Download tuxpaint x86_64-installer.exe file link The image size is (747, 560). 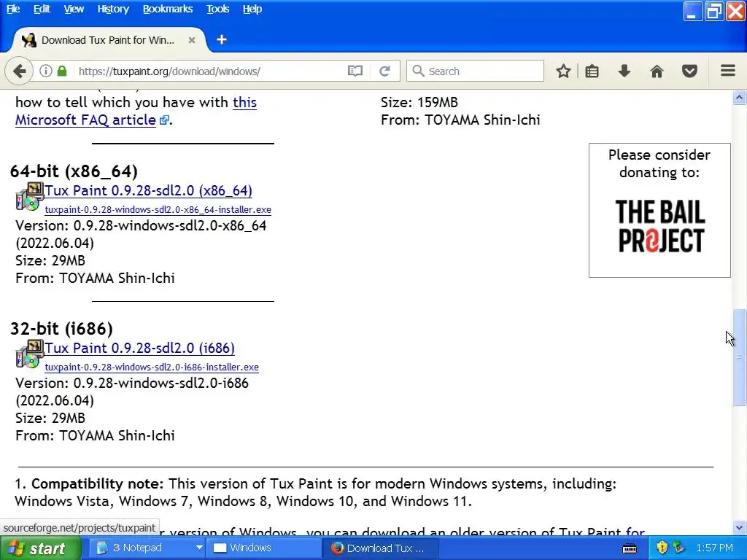coord(158,209)
